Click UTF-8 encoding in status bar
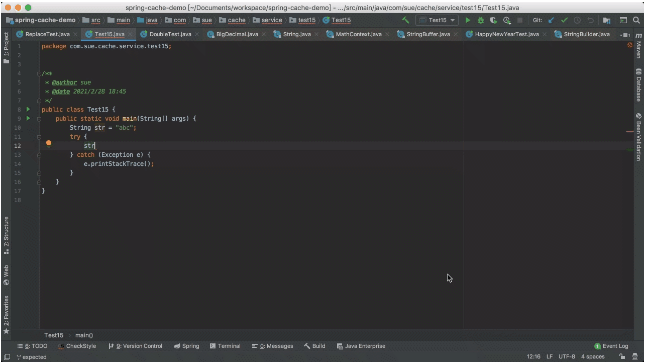Screen dimensions: 645x363 [566, 356]
